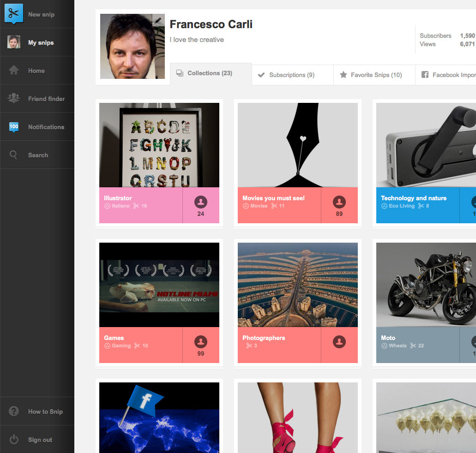Switch to Collections (23) tab

click(x=211, y=74)
